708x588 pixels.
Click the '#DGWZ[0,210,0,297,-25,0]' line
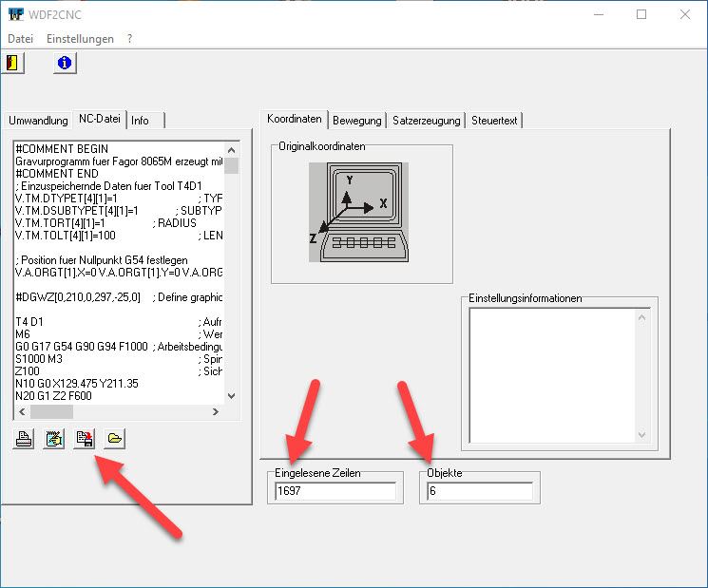coord(119,297)
